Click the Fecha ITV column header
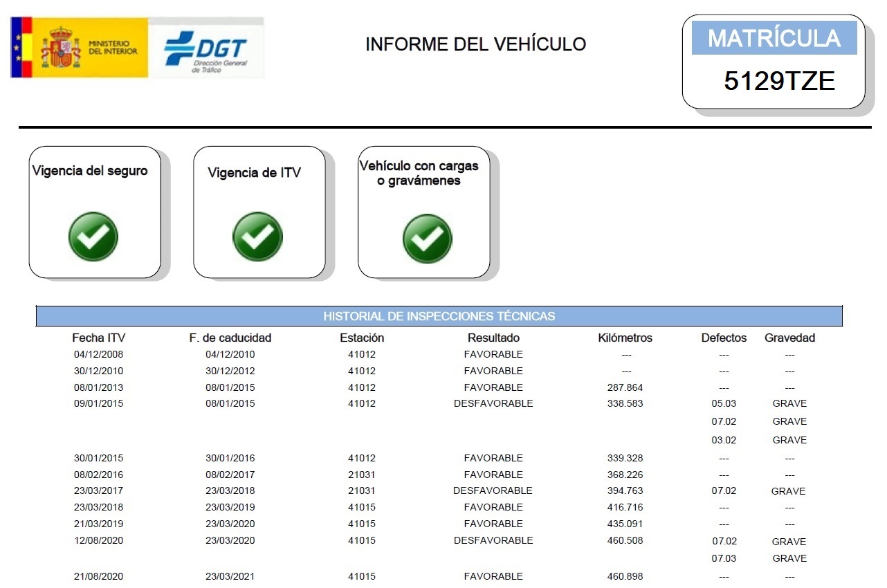 (99, 338)
